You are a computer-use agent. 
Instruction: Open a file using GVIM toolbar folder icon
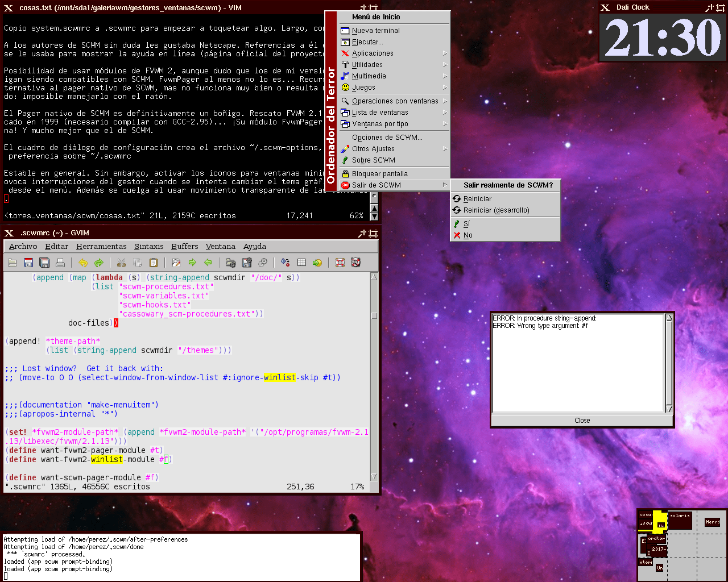coord(13,263)
